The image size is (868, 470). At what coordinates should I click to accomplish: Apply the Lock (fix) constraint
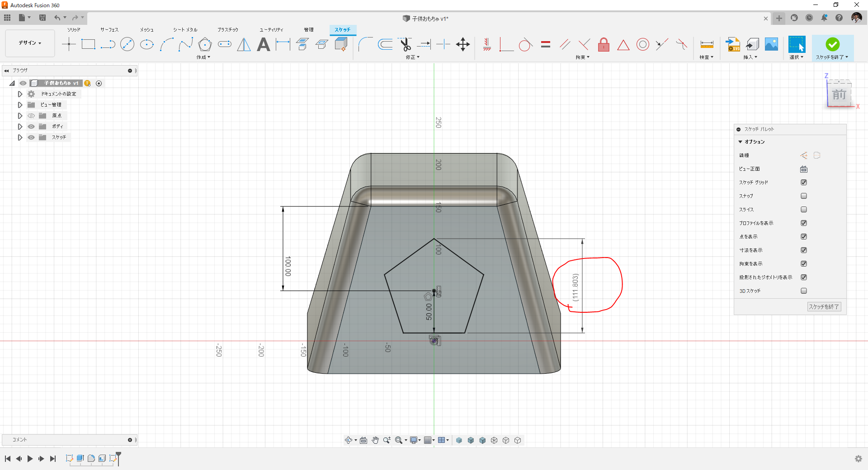click(x=604, y=44)
